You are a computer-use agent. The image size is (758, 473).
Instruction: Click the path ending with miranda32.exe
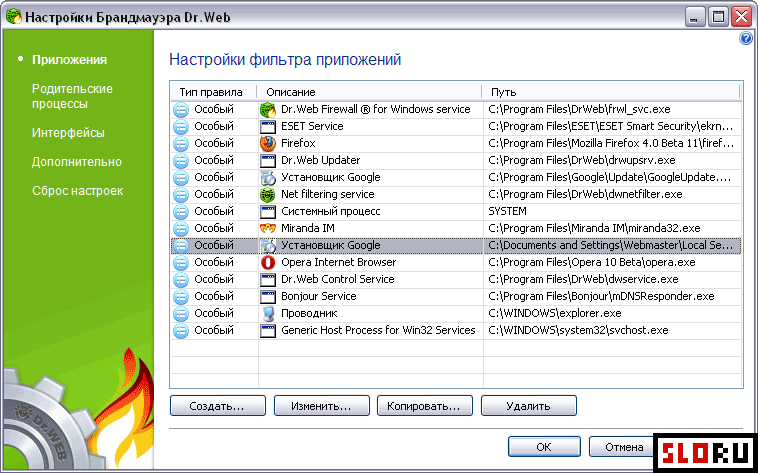point(594,228)
